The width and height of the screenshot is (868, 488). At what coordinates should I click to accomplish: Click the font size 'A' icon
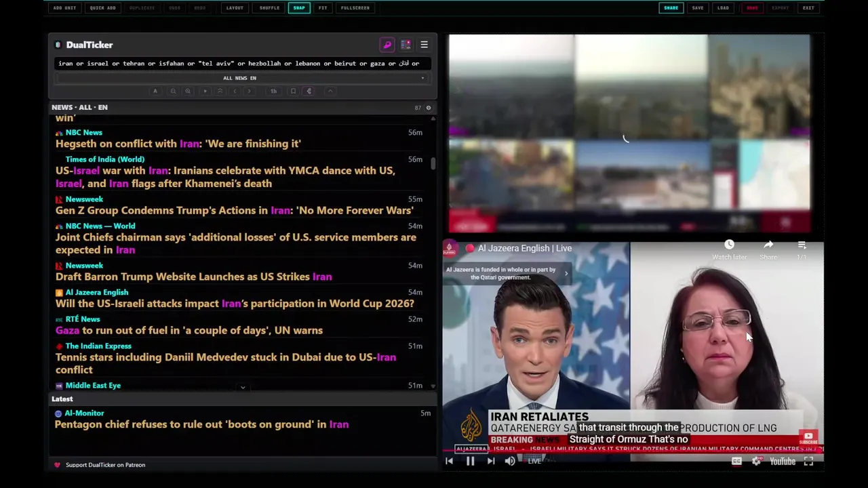pos(155,91)
